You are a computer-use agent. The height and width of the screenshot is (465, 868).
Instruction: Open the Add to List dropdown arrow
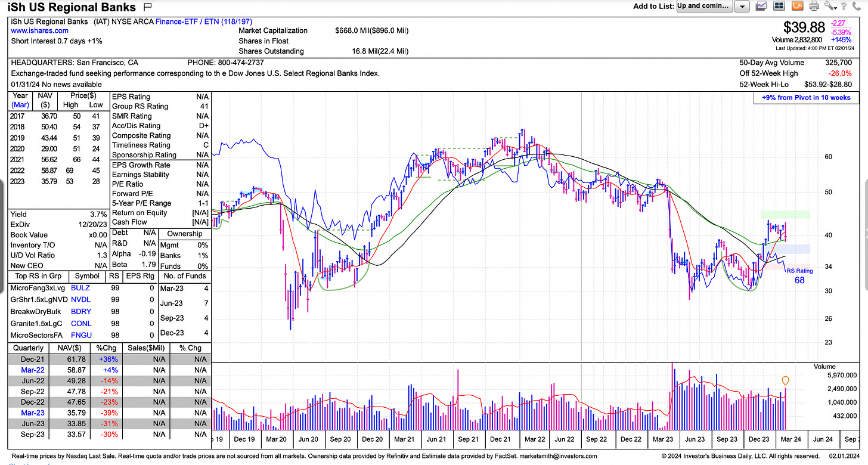point(742,6)
